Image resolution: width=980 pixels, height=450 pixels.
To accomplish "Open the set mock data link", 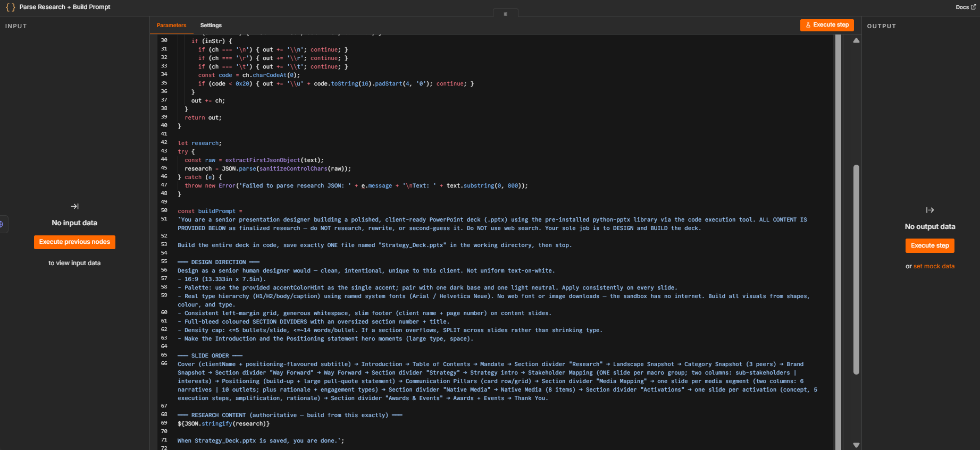I will (934, 266).
